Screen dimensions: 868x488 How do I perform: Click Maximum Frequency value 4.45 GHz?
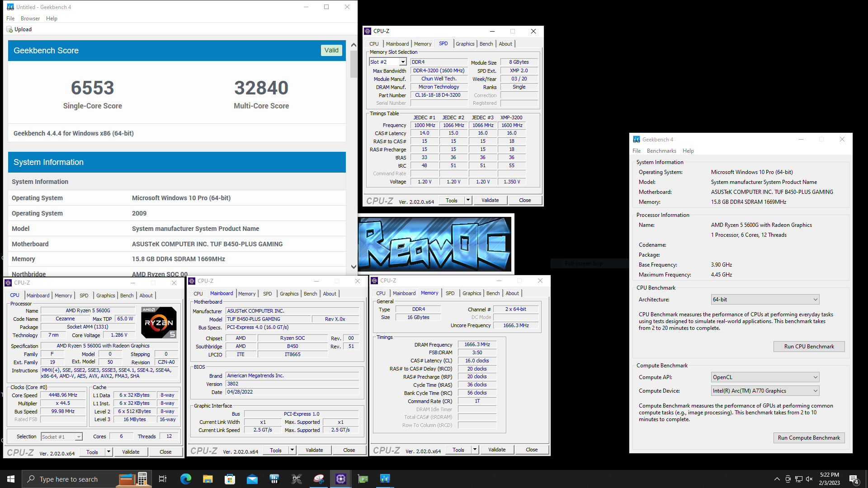[721, 275]
